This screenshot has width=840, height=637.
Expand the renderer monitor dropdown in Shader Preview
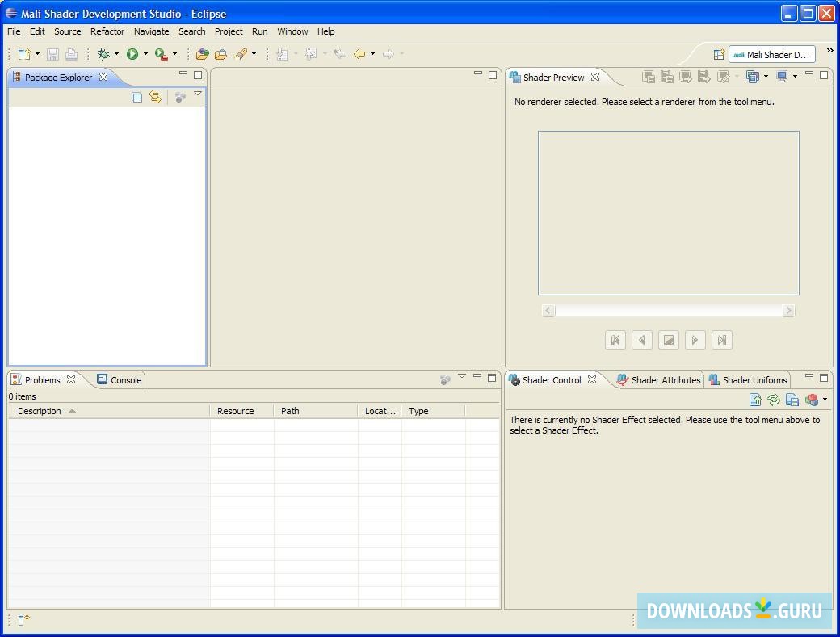[795, 77]
